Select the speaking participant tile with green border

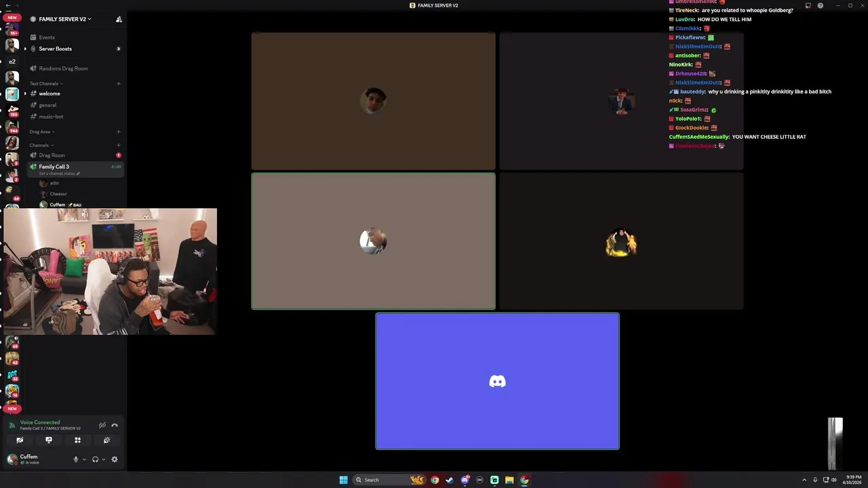pos(373,241)
